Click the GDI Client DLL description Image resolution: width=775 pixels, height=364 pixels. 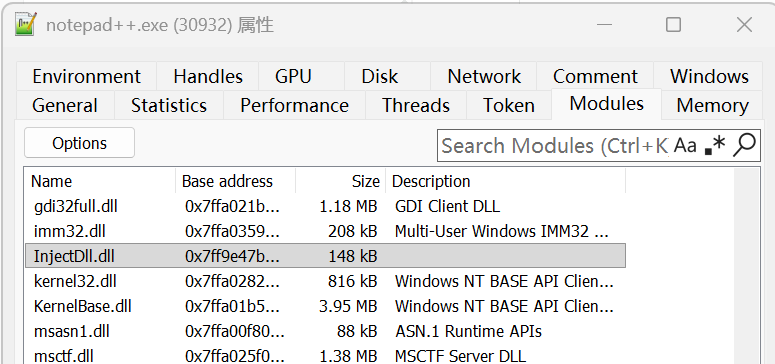pyautogui.click(x=447, y=206)
